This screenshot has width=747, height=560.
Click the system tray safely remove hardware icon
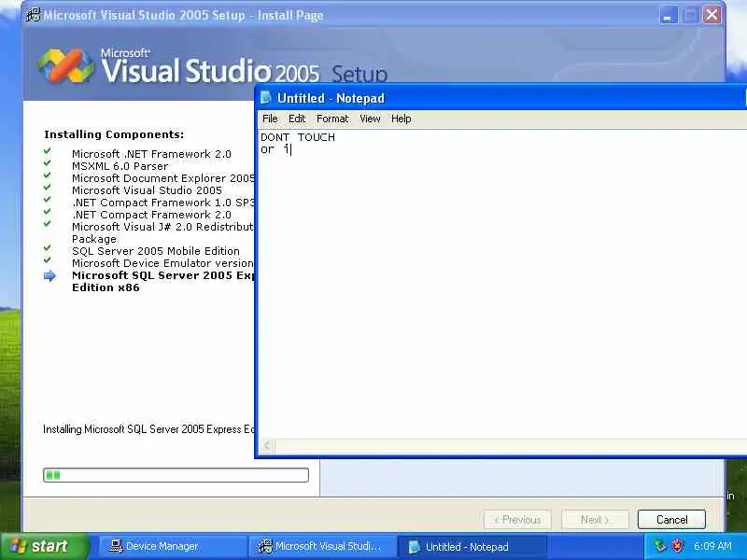(x=659, y=546)
